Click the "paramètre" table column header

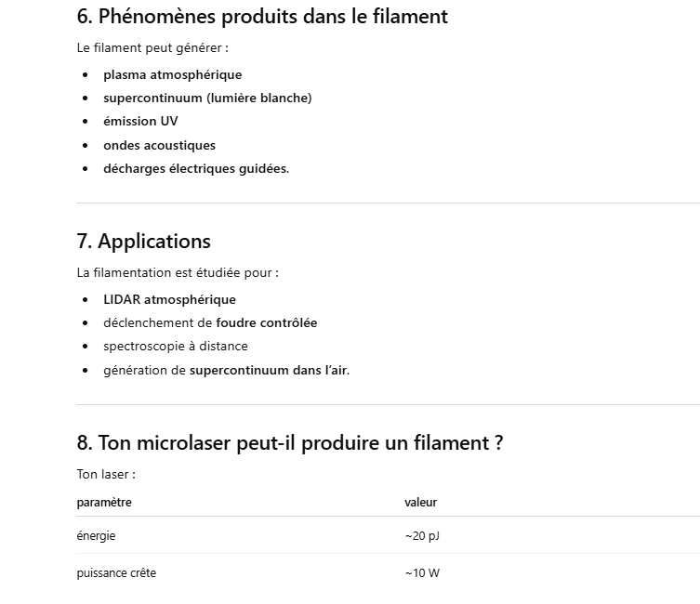point(104,502)
